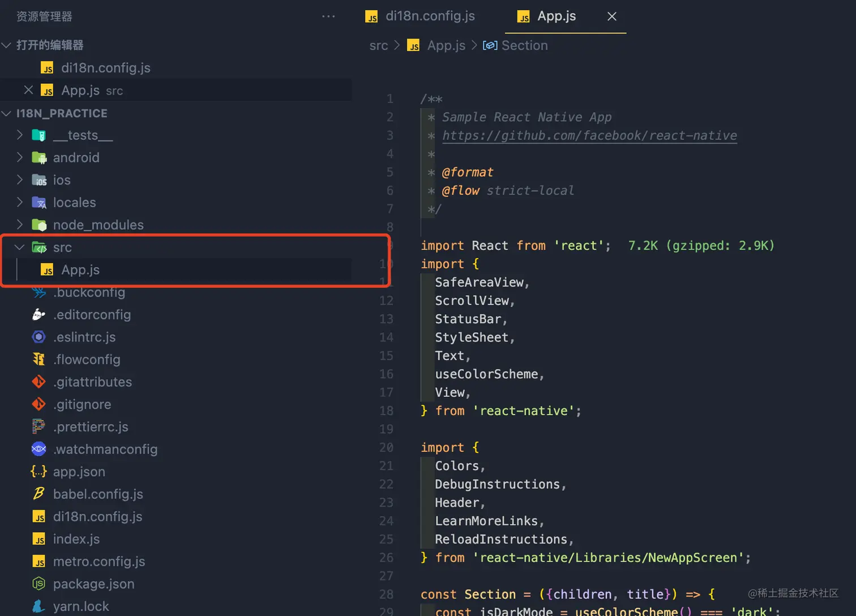Click the src folder icon
The width and height of the screenshot is (856, 616).
[39, 247]
